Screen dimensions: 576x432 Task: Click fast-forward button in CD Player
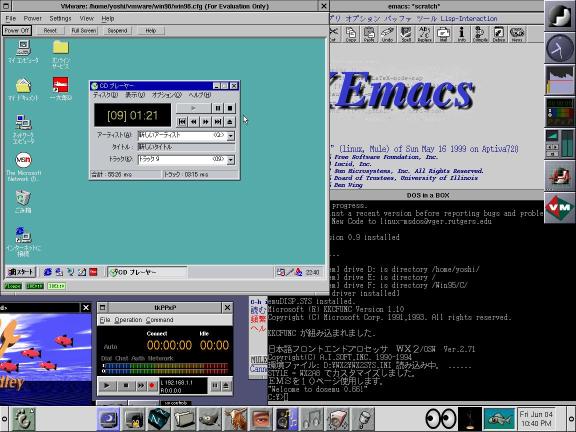(x=206, y=122)
